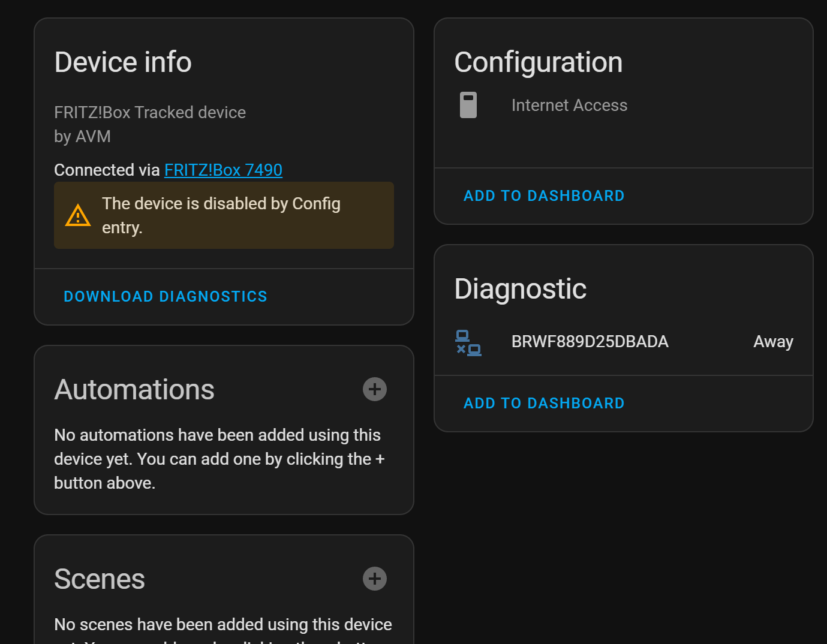This screenshot has height=644, width=827.
Task: Click the FRITZ!Box Tracked device label
Action: point(149,112)
